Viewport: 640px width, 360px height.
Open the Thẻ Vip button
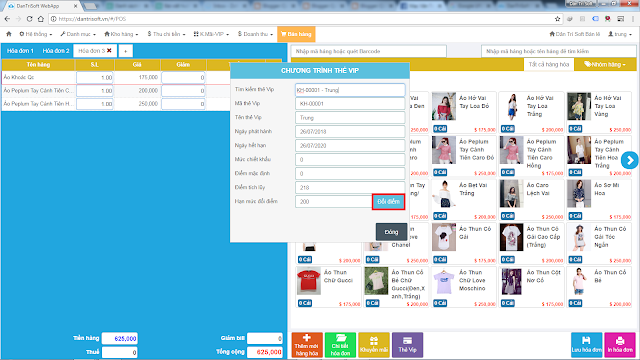click(x=407, y=345)
